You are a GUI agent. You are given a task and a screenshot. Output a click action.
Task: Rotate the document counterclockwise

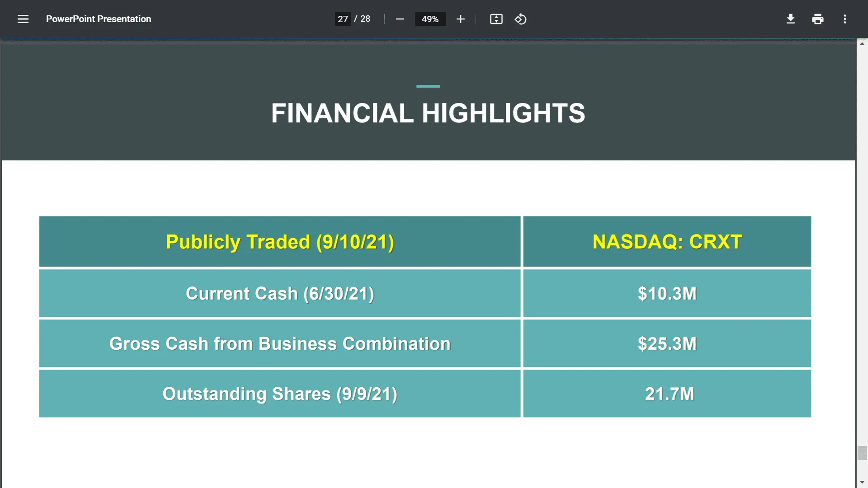(520, 19)
